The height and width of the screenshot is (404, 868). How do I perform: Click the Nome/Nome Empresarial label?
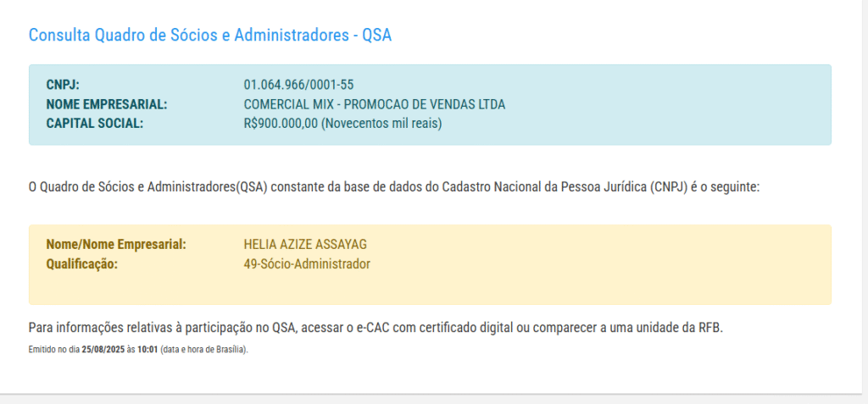(x=116, y=245)
